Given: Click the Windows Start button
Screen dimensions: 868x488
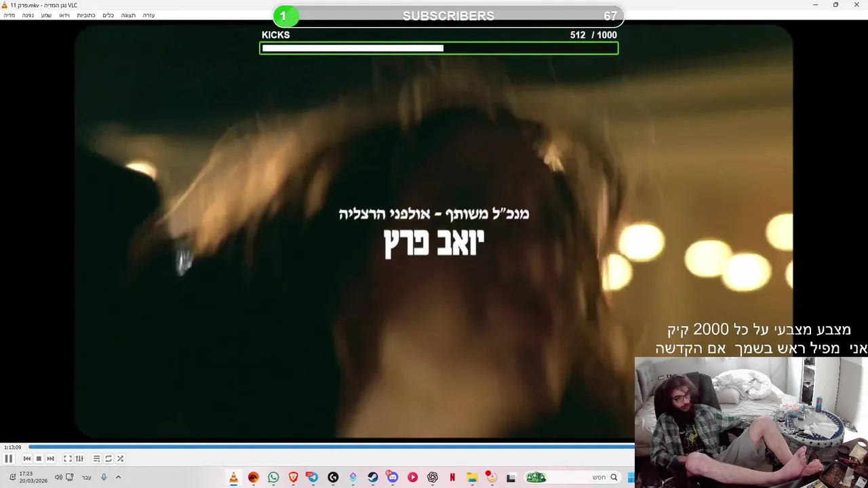Looking at the screenshot, I should (631, 477).
